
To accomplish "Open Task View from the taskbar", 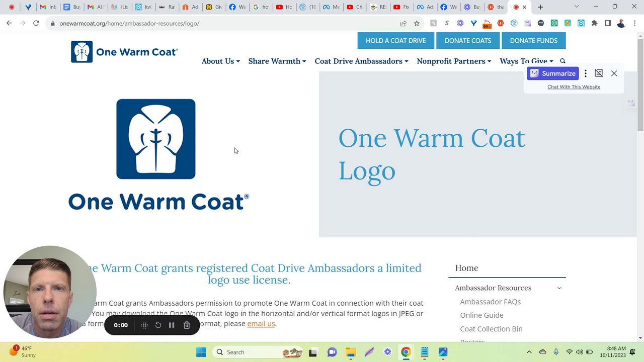I will [x=313, y=352].
